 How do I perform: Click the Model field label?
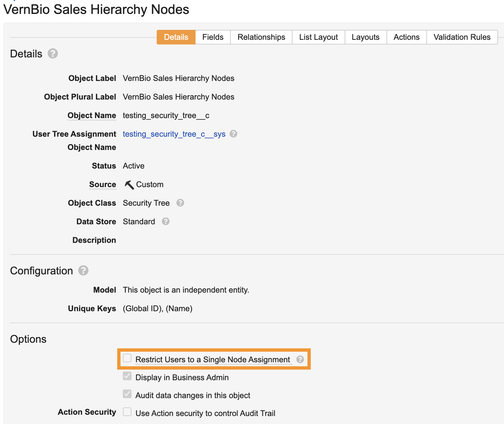point(105,290)
